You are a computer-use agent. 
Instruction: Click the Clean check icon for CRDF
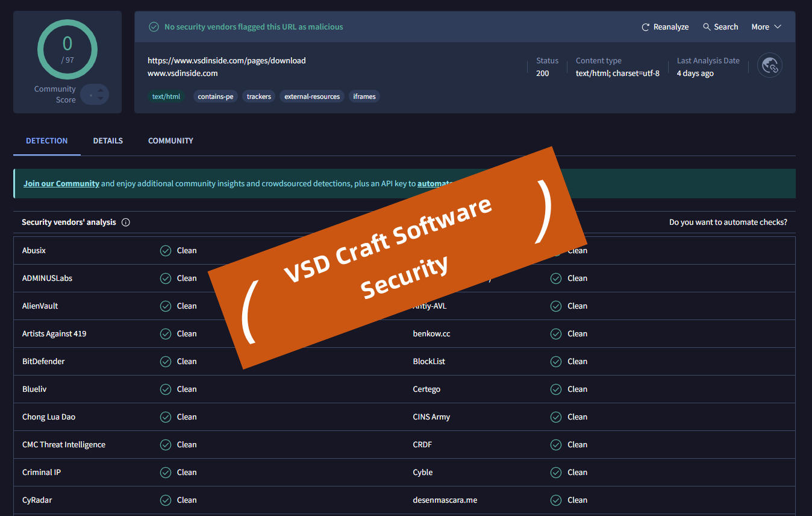556,445
